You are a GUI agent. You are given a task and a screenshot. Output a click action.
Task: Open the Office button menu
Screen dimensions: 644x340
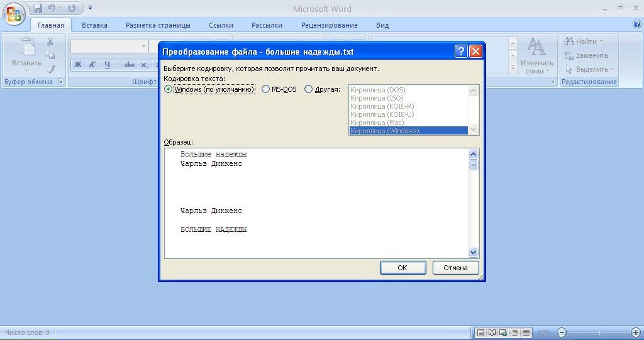point(14,14)
